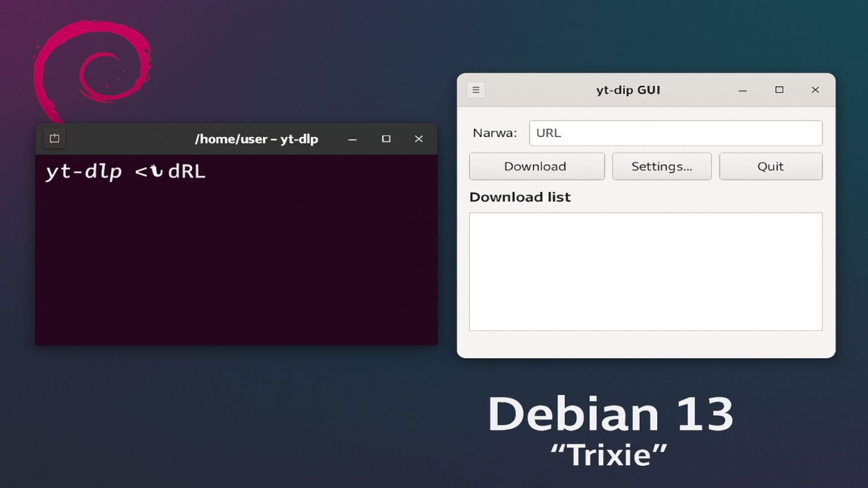Click the Debian 13 heading text

pos(610,414)
